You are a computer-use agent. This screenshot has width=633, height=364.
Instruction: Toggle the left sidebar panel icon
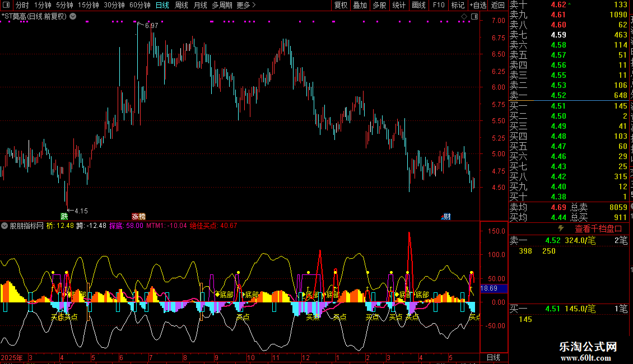coord(6,5)
